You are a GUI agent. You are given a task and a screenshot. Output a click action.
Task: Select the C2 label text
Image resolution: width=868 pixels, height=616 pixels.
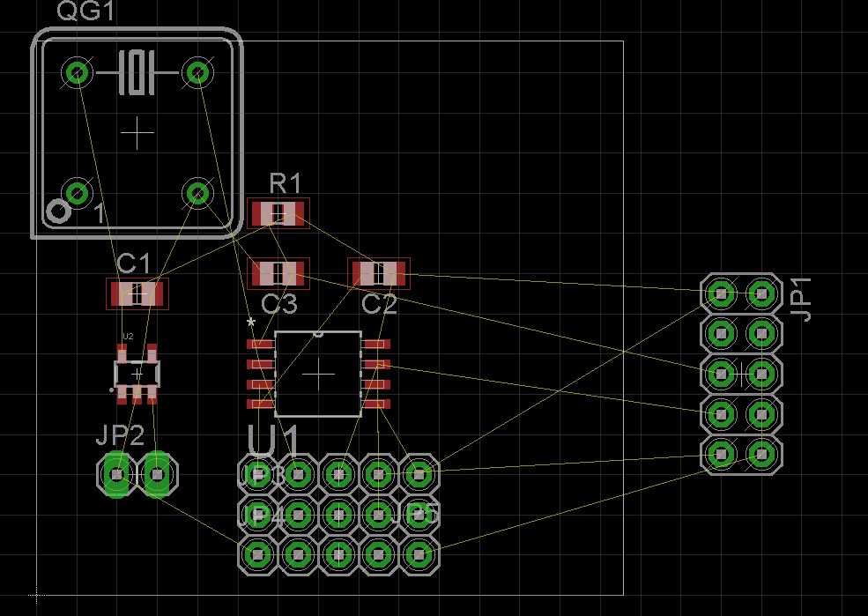pos(379,304)
